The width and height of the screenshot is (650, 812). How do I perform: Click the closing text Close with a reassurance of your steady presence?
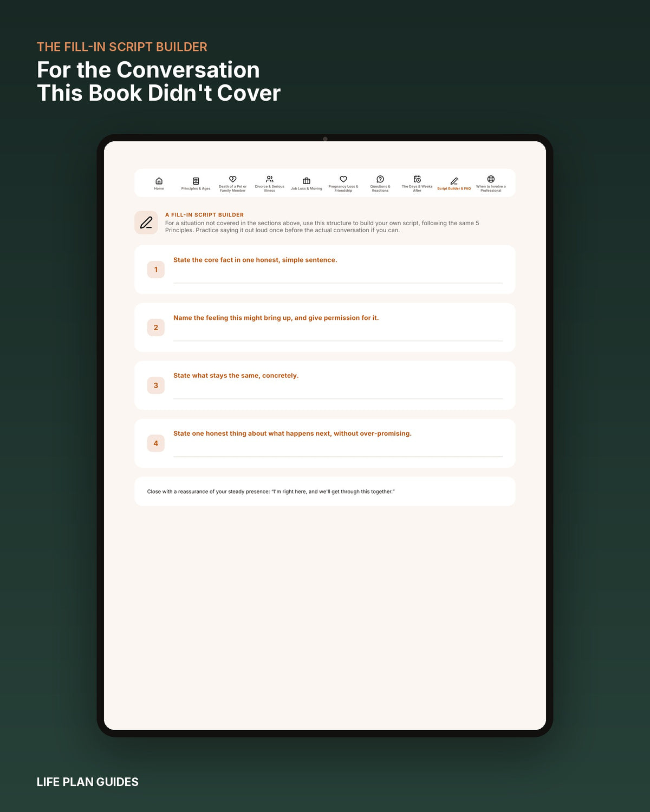271,492
